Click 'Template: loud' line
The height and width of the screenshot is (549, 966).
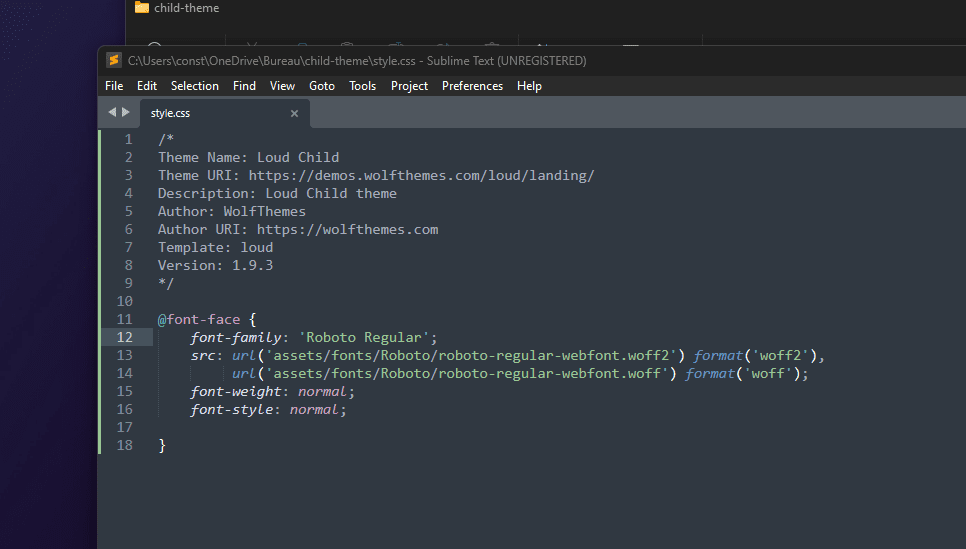coord(215,247)
